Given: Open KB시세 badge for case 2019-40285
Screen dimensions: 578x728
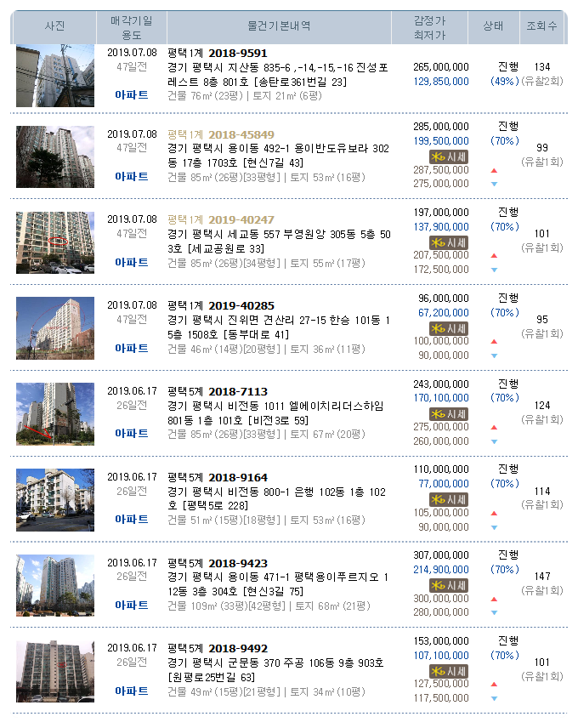Looking at the screenshot, I should tap(449, 329).
